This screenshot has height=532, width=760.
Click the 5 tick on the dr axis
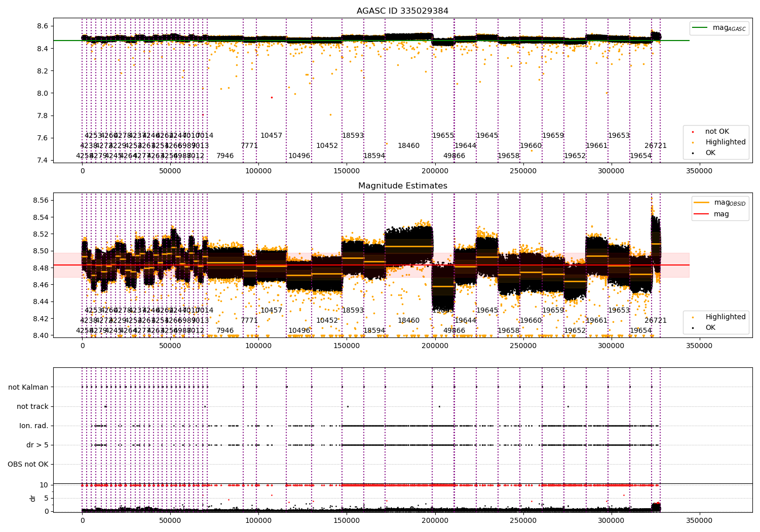point(46,498)
